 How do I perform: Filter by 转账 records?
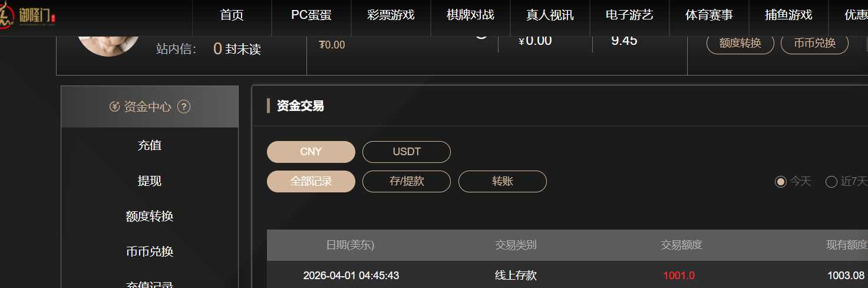(503, 181)
